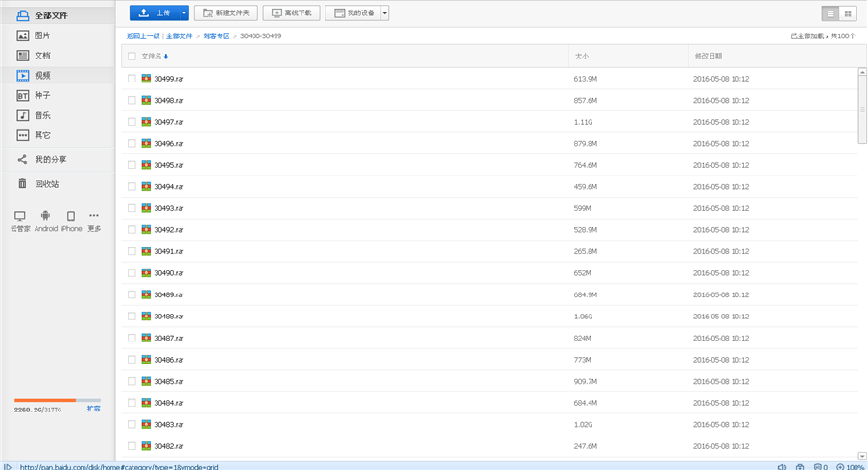Open the 回收站 recycle bin icon

coord(23,183)
